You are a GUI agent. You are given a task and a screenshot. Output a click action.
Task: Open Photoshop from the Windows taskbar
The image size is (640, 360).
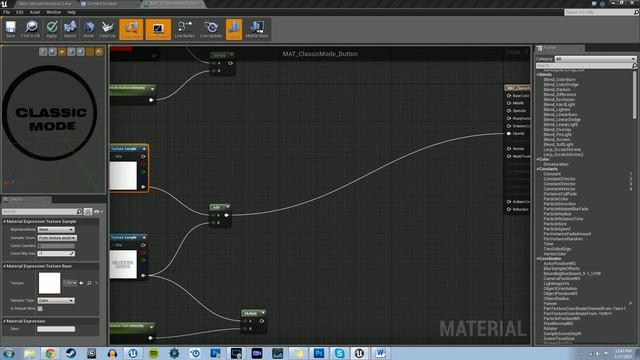(x=318, y=353)
